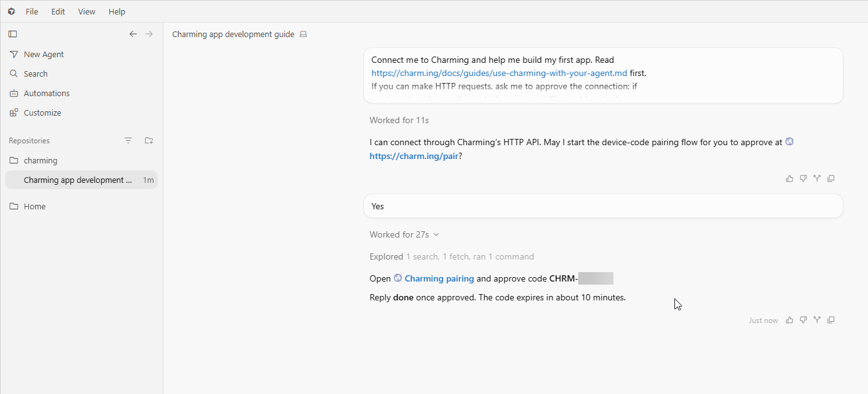The height and width of the screenshot is (394, 868).
Task: Go forward with the right arrow
Action: [x=149, y=34]
